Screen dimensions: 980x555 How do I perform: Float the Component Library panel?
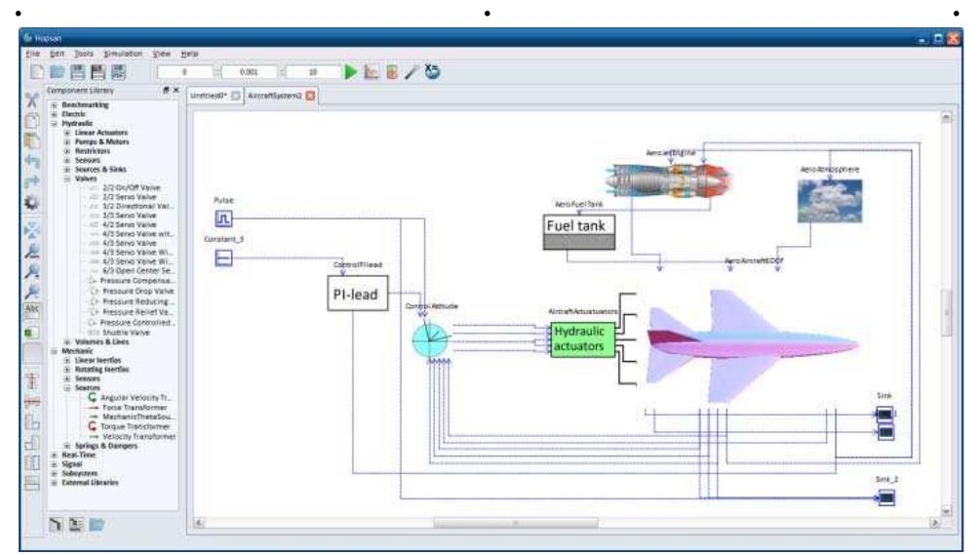point(166,90)
